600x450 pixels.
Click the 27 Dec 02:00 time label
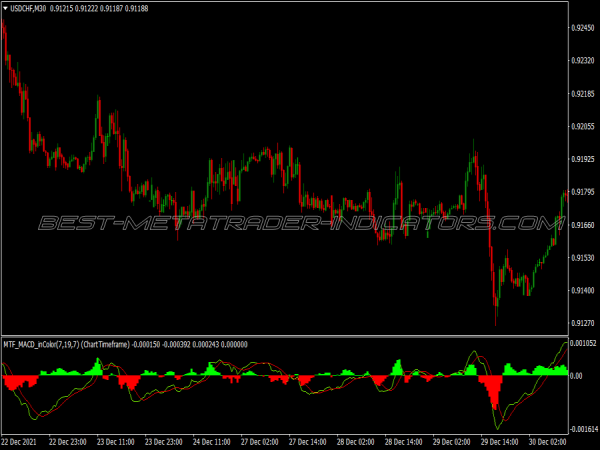pos(259,442)
